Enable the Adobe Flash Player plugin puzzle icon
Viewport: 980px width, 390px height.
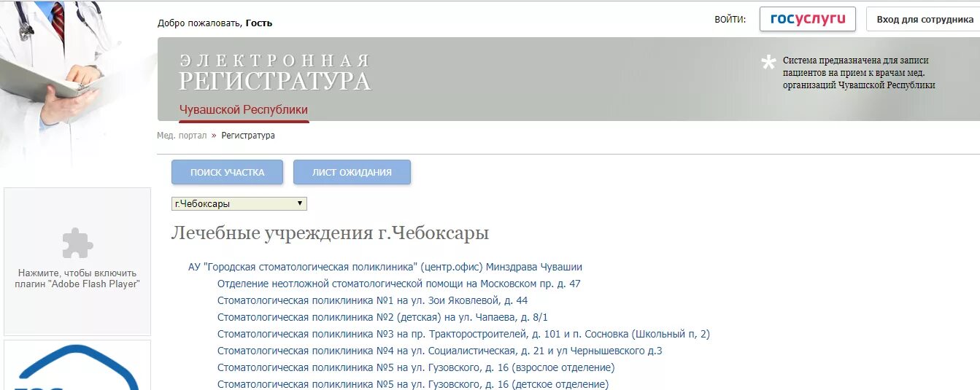tap(77, 243)
